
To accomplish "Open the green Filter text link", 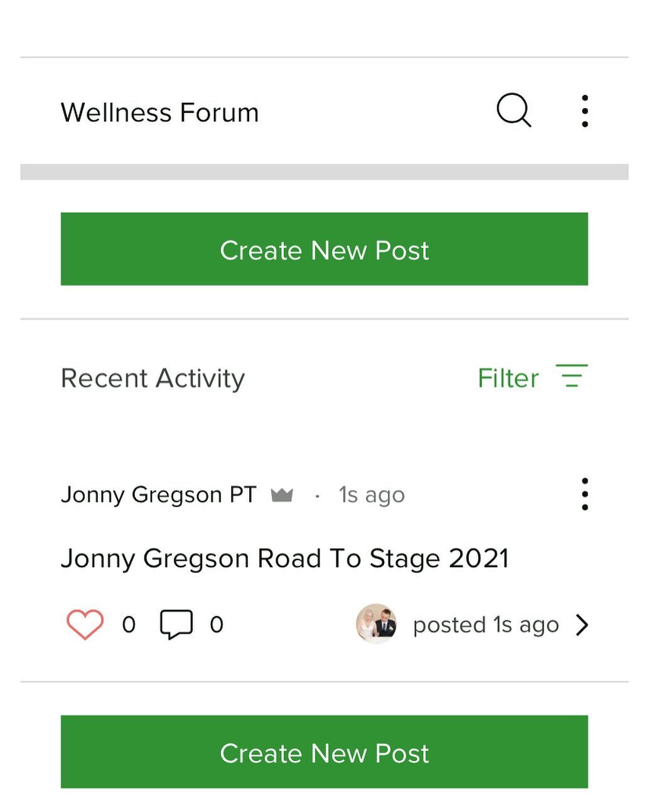I will tap(508, 378).
